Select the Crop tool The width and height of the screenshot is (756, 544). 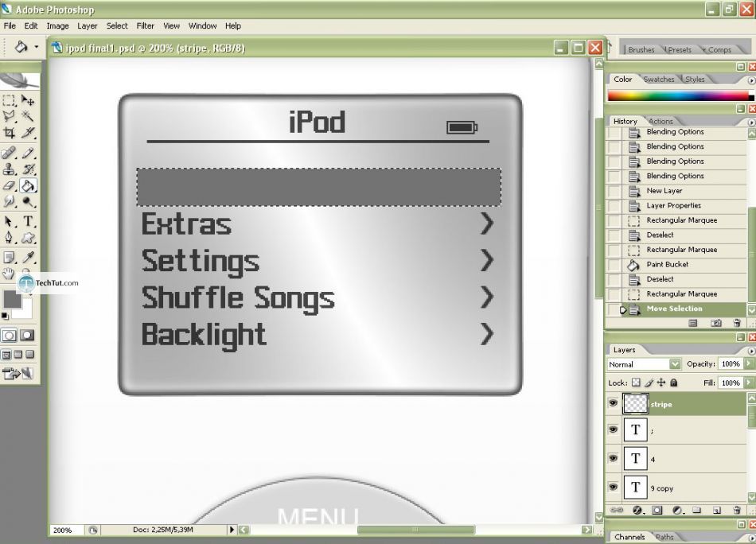pos(10,132)
